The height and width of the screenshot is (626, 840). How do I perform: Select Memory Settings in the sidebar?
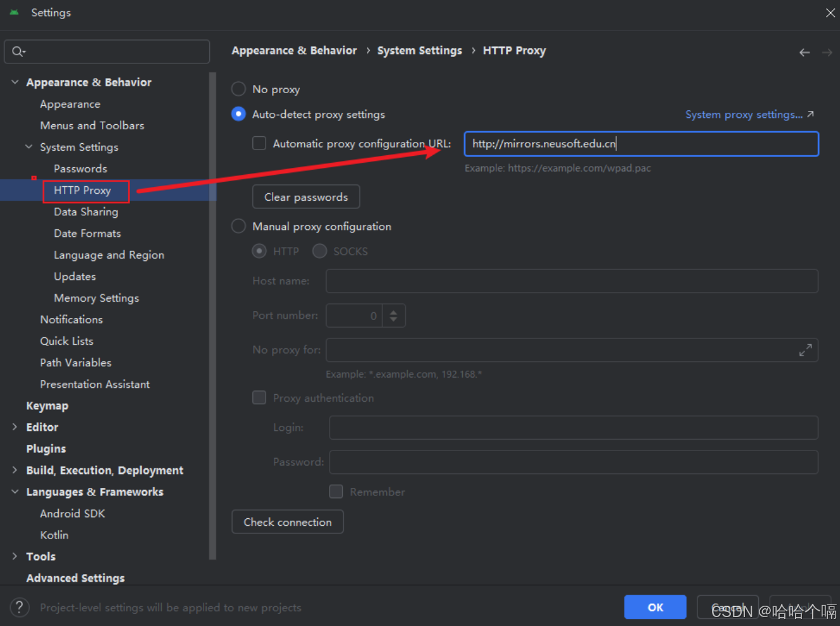point(96,298)
